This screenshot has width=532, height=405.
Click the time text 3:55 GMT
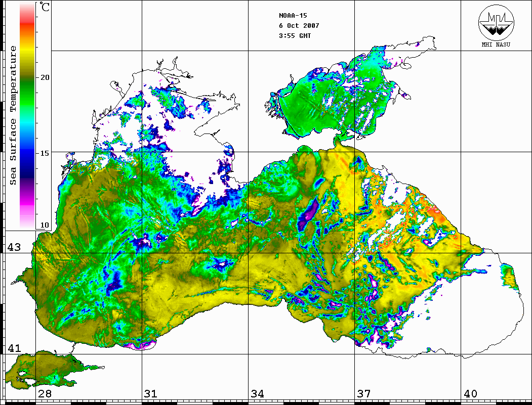pyautogui.click(x=295, y=35)
